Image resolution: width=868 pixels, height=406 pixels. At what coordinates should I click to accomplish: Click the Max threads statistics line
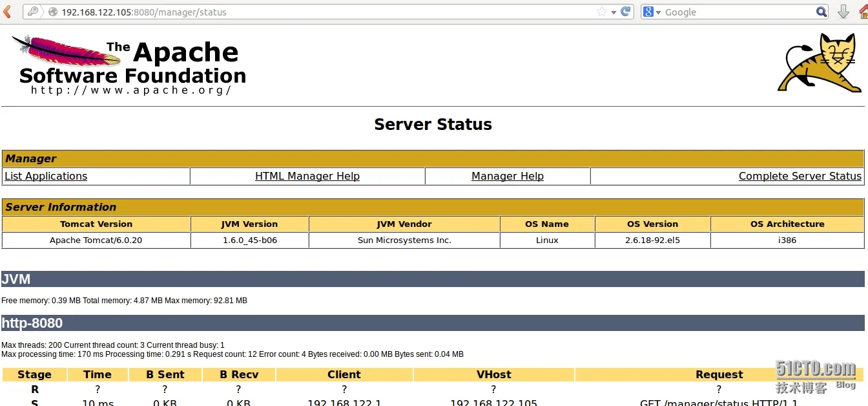click(x=113, y=345)
